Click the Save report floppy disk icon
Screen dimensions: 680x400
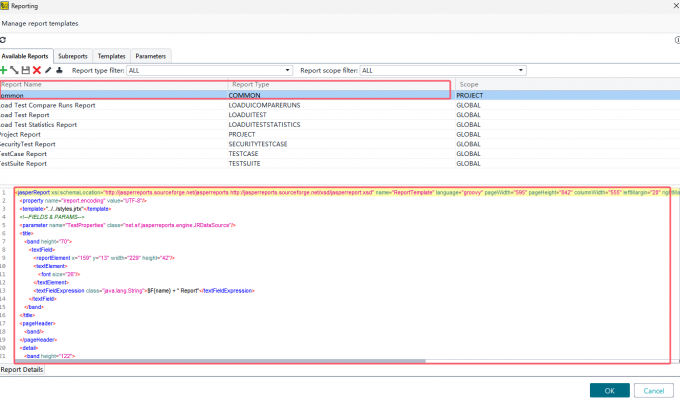25,70
